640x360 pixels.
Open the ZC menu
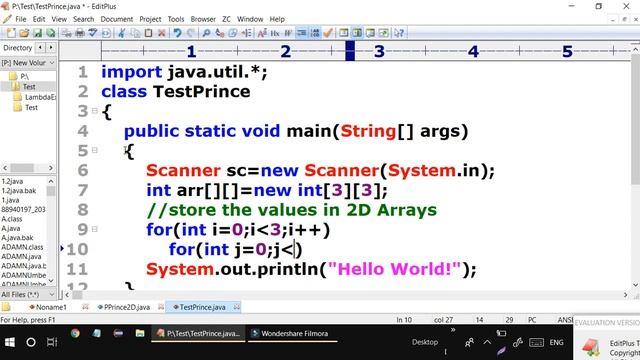point(227,19)
